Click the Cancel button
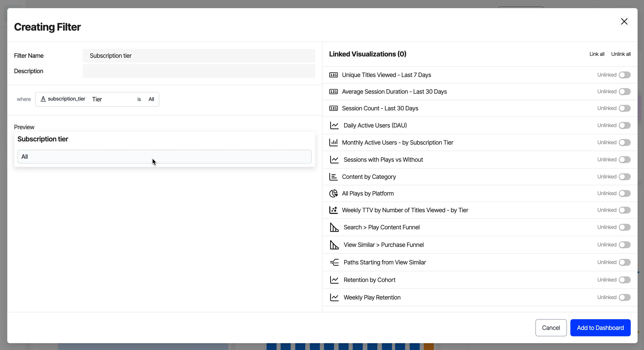The width and height of the screenshot is (644, 350). tap(551, 328)
